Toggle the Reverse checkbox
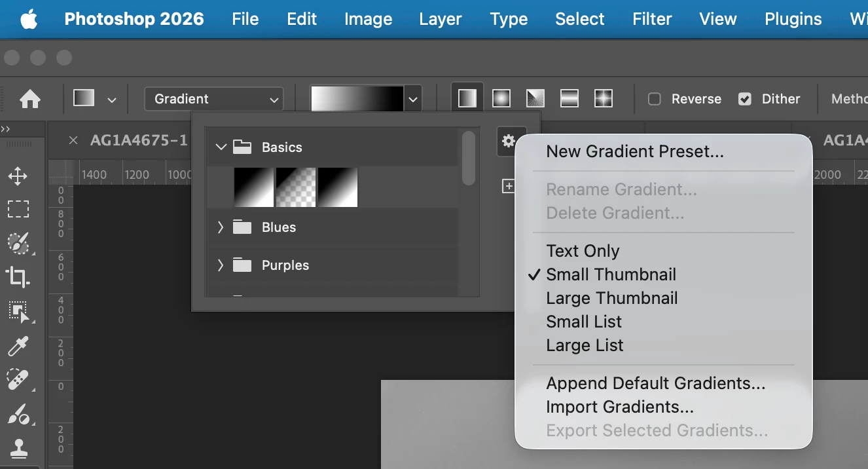This screenshot has width=868, height=469. [654, 99]
